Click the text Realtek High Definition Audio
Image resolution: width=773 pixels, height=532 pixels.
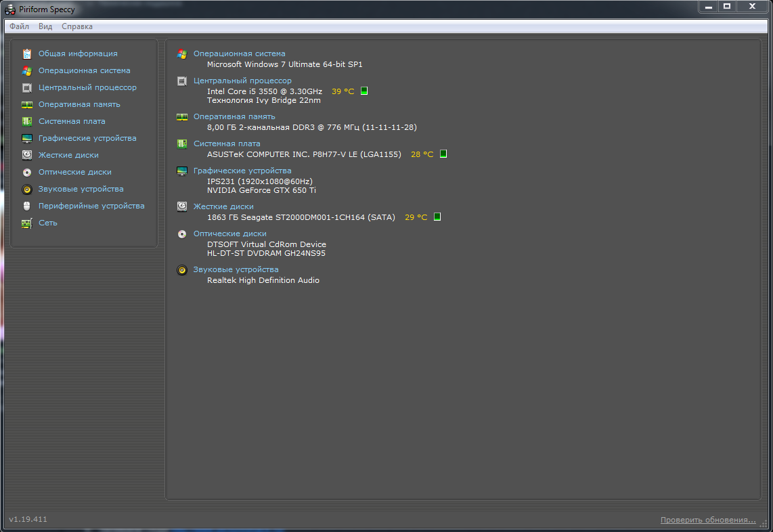(x=263, y=280)
